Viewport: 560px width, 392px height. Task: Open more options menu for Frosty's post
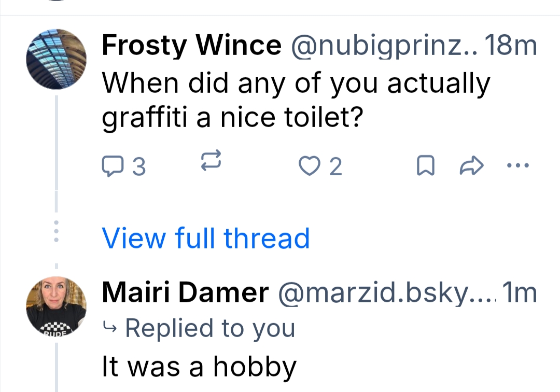pyautogui.click(x=517, y=166)
